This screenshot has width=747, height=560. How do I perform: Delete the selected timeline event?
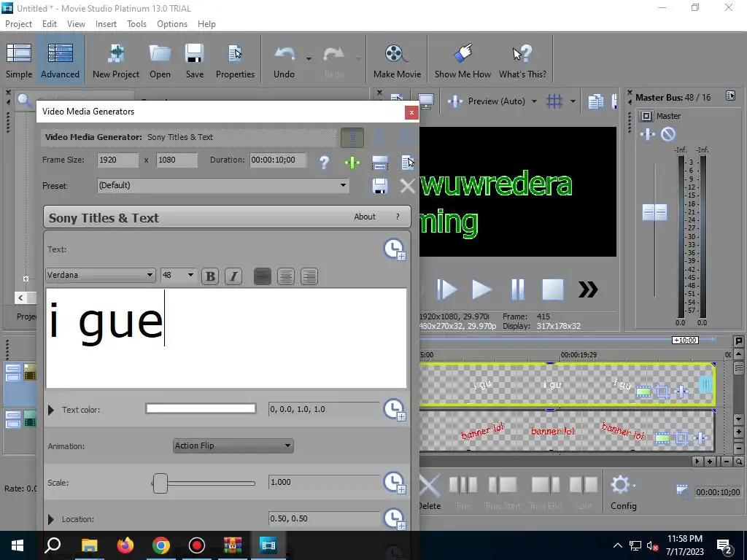pos(430,492)
